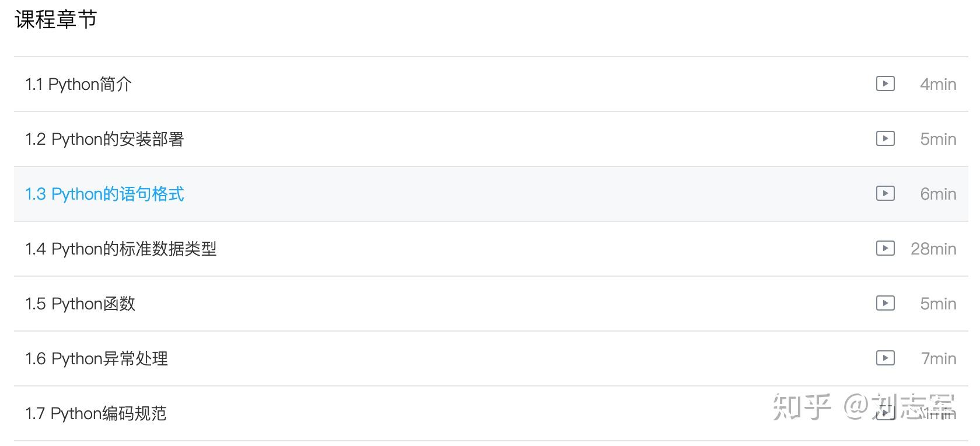
Task: Open chapter 1.7 Python编码规范
Action: [96, 414]
